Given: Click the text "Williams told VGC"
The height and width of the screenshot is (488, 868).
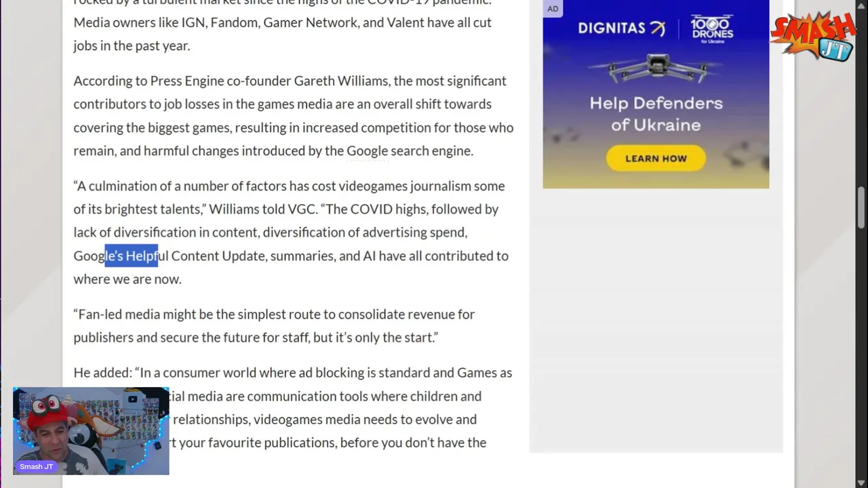Looking at the screenshot, I should [262, 209].
